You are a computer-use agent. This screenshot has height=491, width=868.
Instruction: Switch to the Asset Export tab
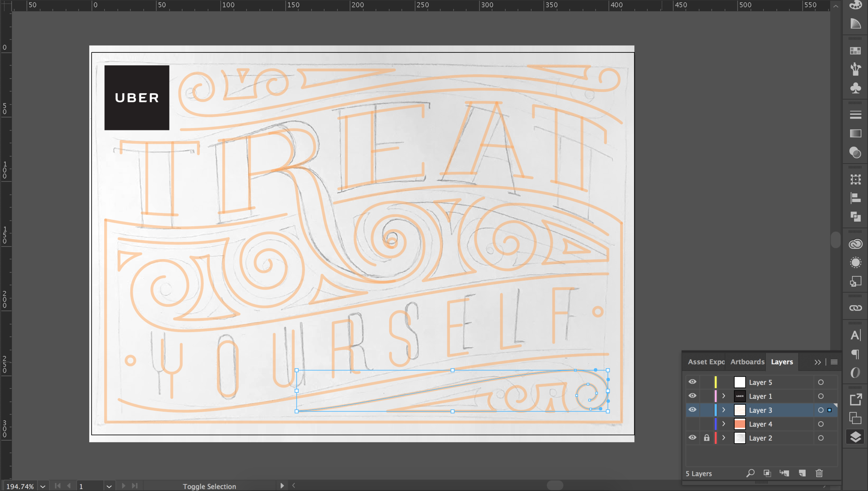[x=706, y=362]
